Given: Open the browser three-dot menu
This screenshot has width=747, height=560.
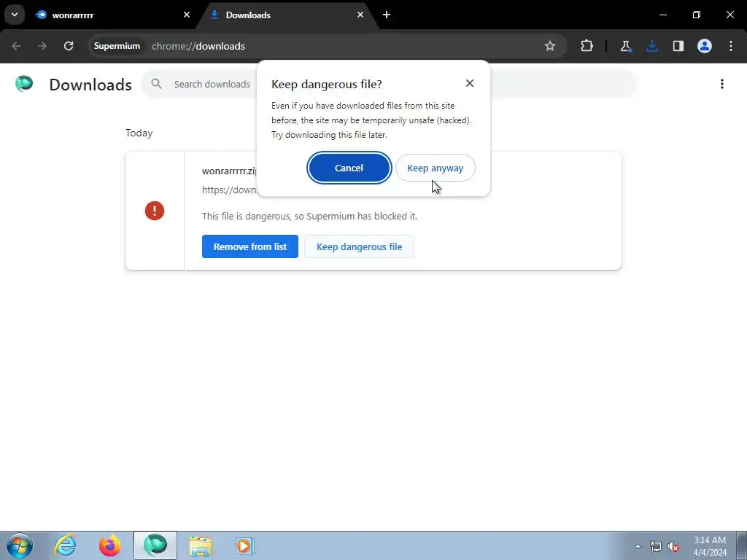Looking at the screenshot, I should pyautogui.click(x=731, y=46).
